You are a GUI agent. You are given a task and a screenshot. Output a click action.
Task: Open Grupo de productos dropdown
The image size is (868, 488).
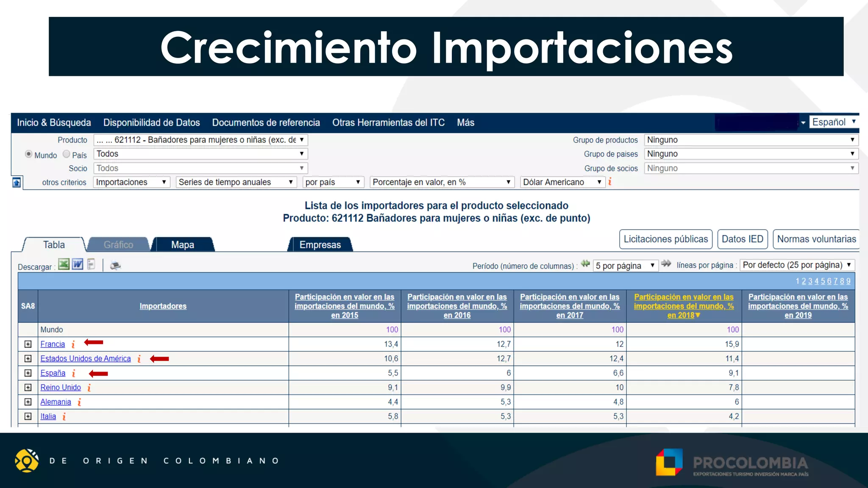751,140
